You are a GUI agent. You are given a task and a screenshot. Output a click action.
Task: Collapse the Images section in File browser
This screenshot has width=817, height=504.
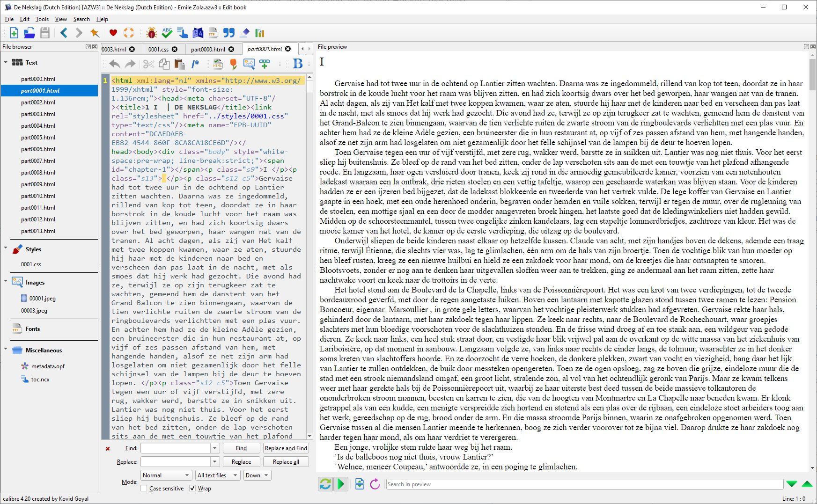[x=6, y=281]
